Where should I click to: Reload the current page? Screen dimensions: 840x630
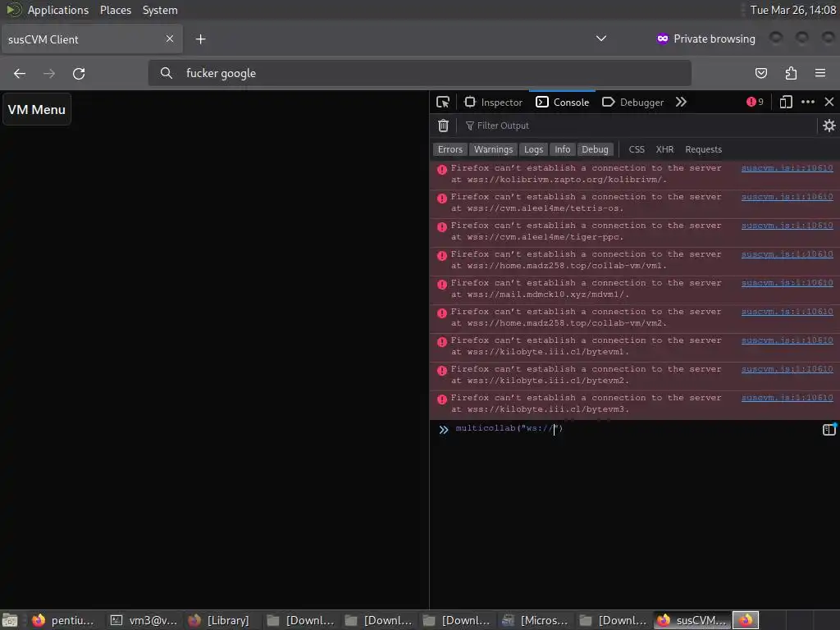pyautogui.click(x=79, y=73)
